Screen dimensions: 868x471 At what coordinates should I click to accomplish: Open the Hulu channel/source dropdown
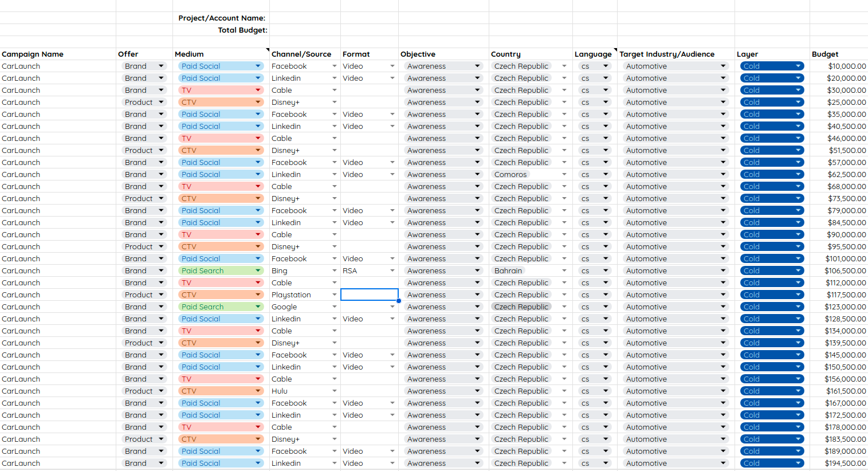point(334,391)
